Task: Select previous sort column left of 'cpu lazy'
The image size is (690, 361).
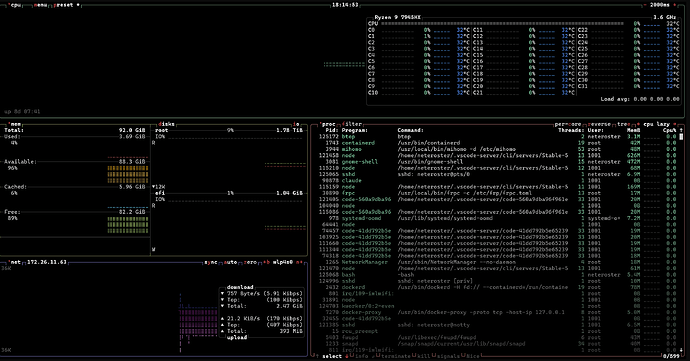Action: pos(638,124)
